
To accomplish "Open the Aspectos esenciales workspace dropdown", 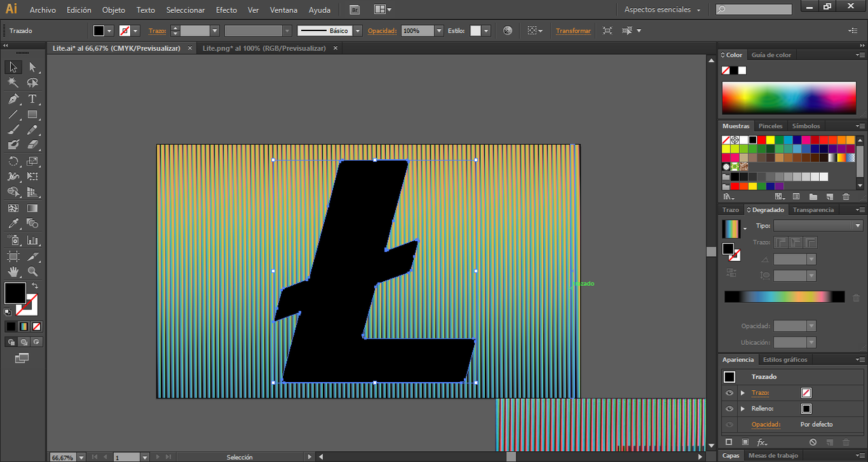I will (x=661, y=9).
